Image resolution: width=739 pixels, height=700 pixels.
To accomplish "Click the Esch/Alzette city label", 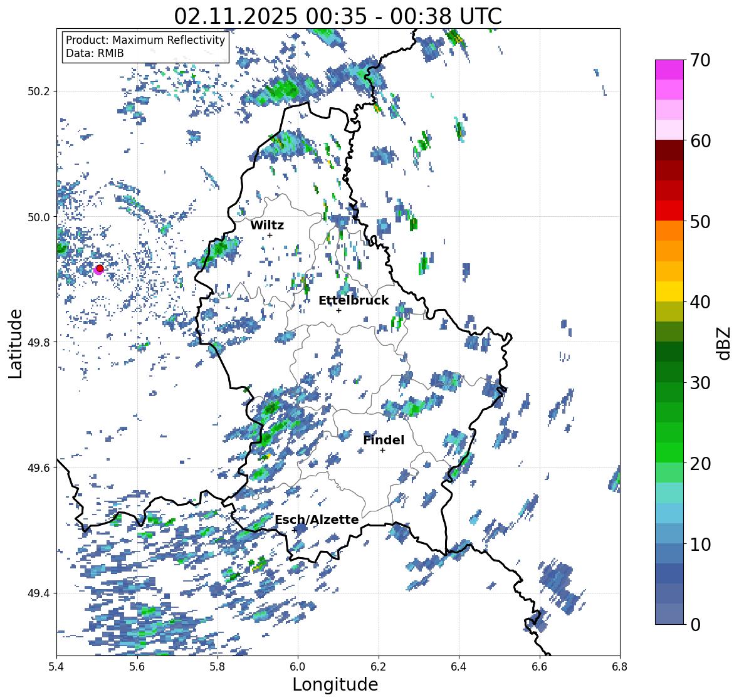I will [317, 520].
